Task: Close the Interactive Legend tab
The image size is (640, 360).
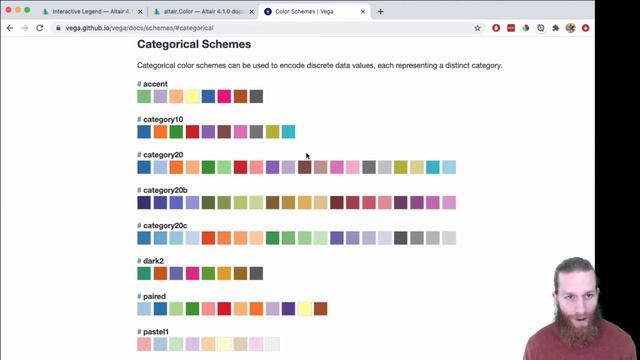Action: (x=140, y=12)
